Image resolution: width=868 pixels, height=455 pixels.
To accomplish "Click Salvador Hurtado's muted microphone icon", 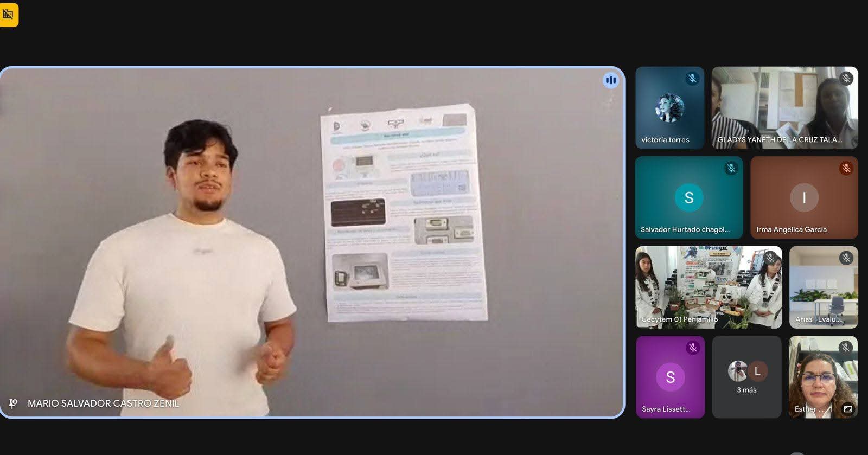I will (x=731, y=168).
